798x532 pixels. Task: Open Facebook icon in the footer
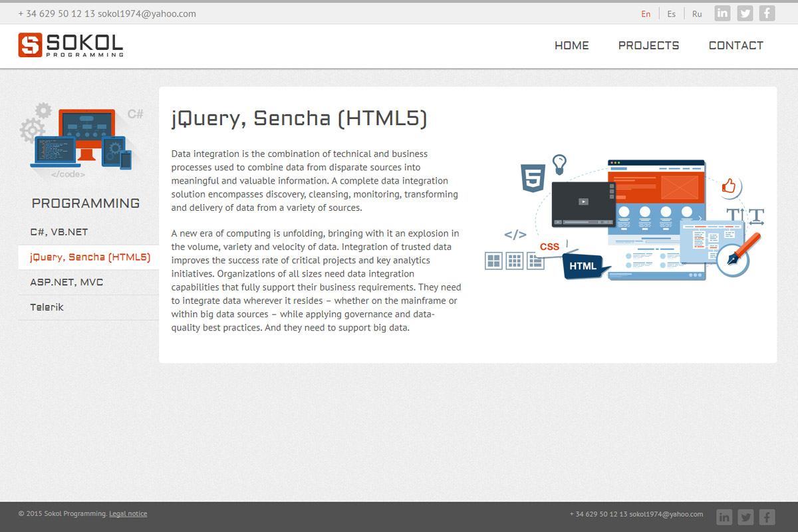coord(767,517)
